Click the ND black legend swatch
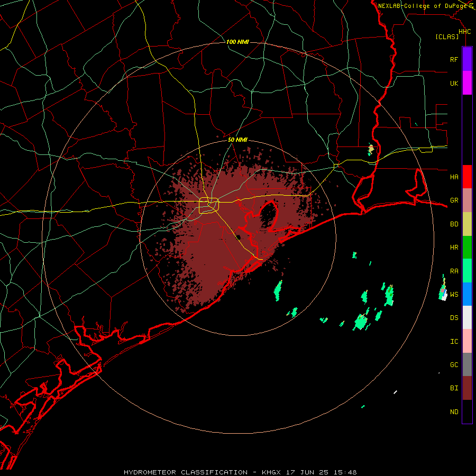The height and width of the screenshot is (476, 476). pos(467,411)
